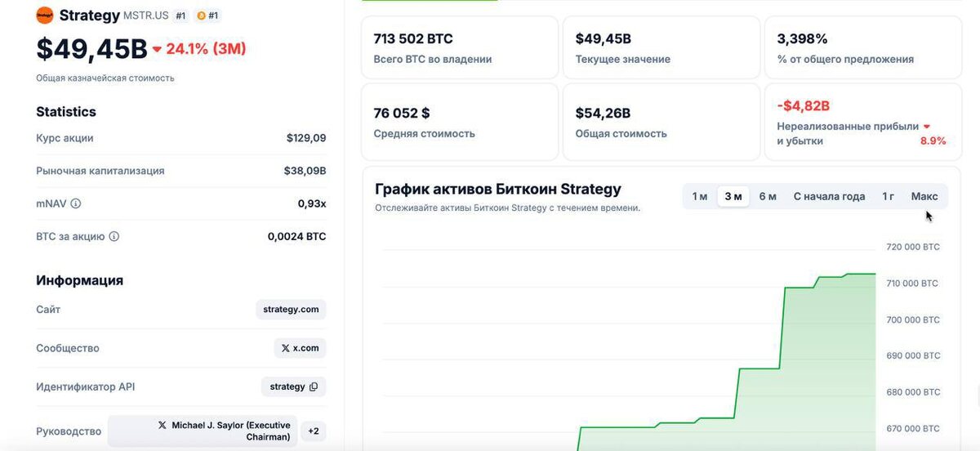980x451 pixels.
Task: Click the #1 rank badge beside MSTR.US
Action: [x=180, y=16]
